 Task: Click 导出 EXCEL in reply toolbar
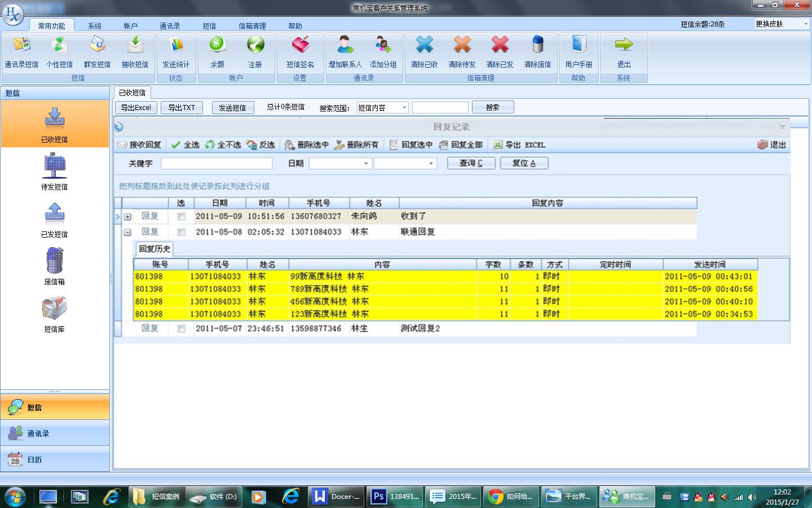[519, 145]
